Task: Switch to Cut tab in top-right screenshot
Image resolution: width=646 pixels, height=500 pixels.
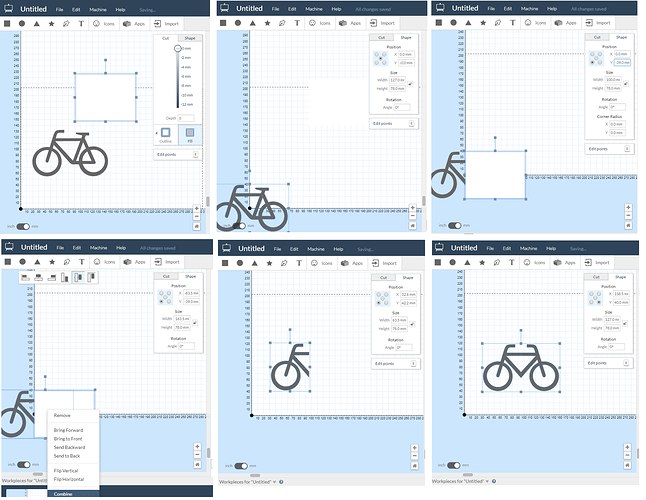Action: [597, 37]
